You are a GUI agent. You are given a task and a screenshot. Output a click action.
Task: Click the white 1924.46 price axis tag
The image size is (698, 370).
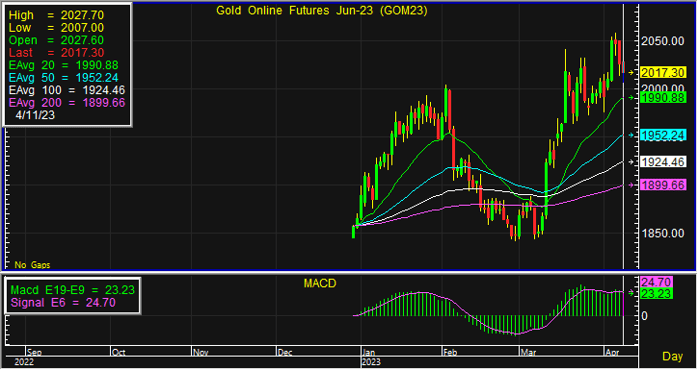[x=663, y=162]
